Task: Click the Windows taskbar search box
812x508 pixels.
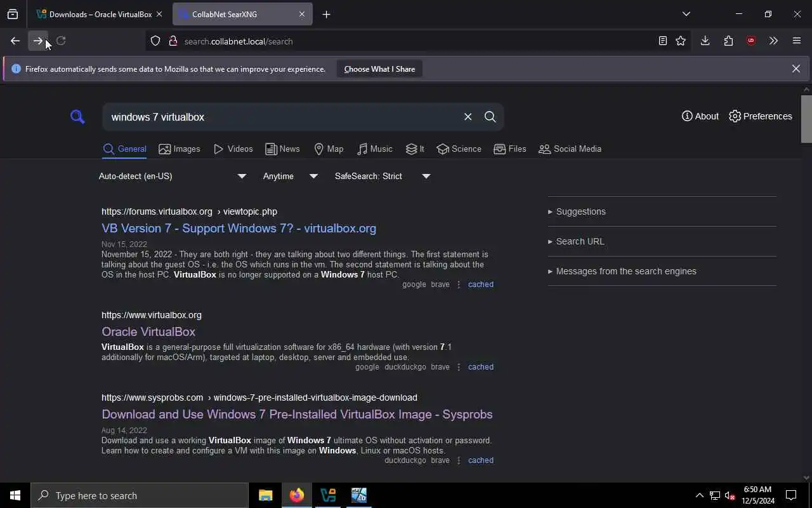Action: pyautogui.click(x=140, y=495)
